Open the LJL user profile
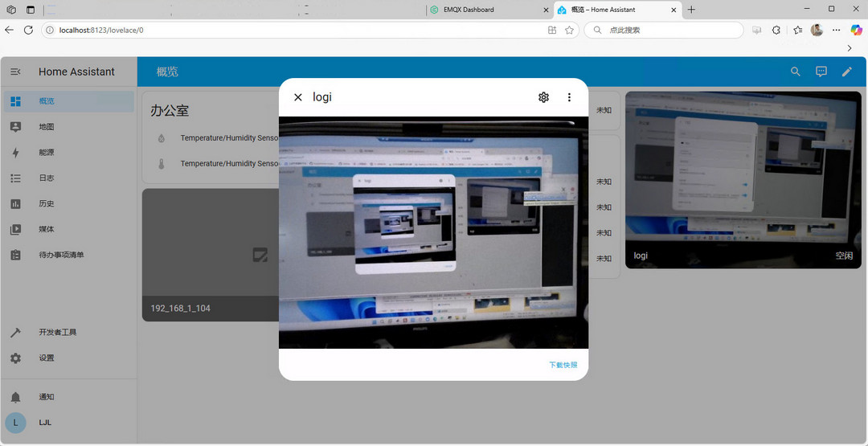The image size is (868, 446). pyautogui.click(x=45, y=423)
